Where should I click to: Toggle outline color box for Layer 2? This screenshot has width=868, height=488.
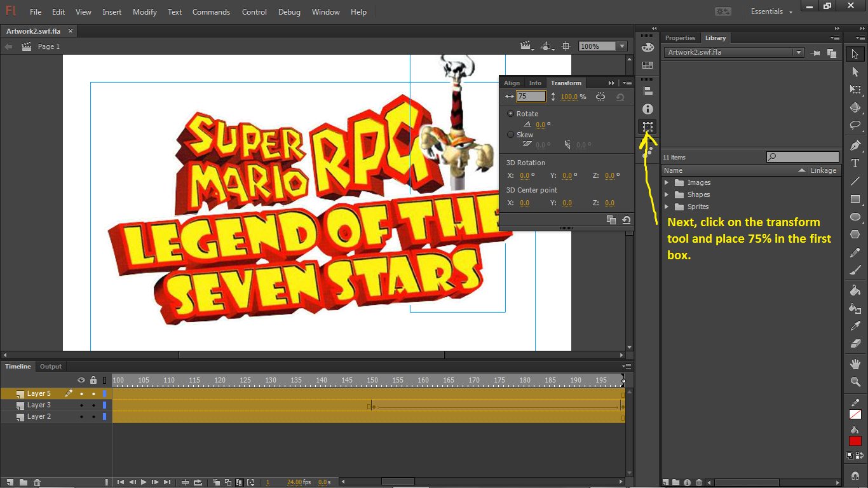105,417
